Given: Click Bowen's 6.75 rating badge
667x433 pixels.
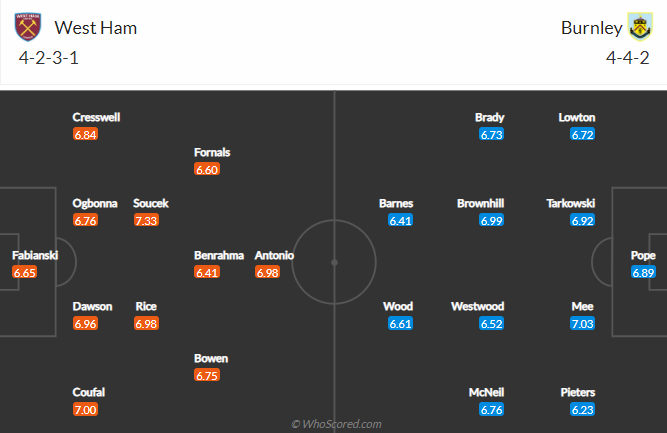Looking at the screenshot, I should point(207,375).
